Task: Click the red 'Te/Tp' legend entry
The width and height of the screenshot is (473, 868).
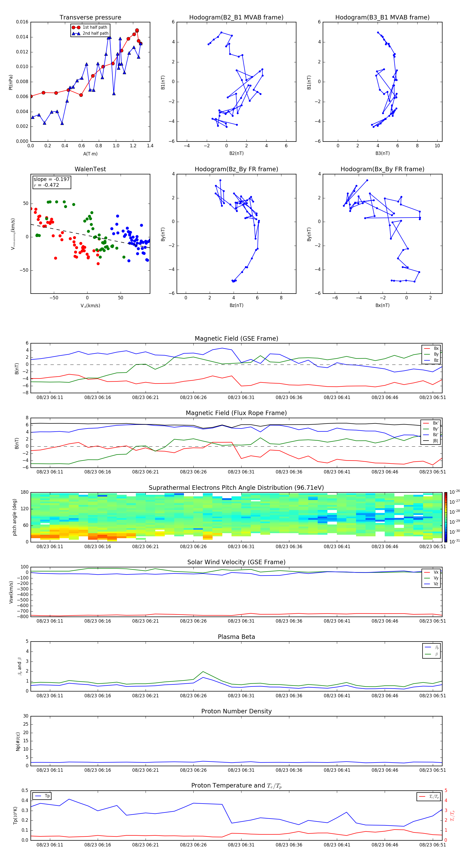Action: (x=429, y=796)
